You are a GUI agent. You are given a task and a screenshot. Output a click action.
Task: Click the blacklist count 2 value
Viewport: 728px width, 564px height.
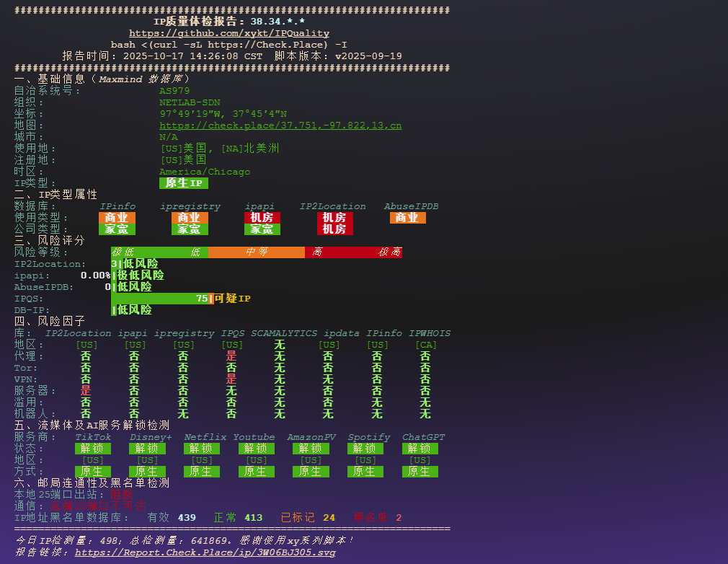(x=399, y=518)
